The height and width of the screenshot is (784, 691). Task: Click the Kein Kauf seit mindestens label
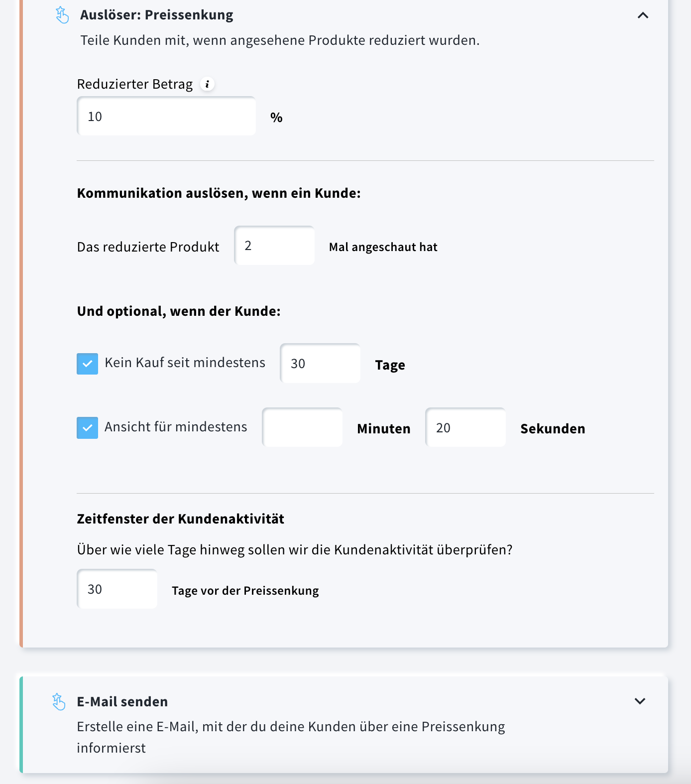[x=185, y=363]
